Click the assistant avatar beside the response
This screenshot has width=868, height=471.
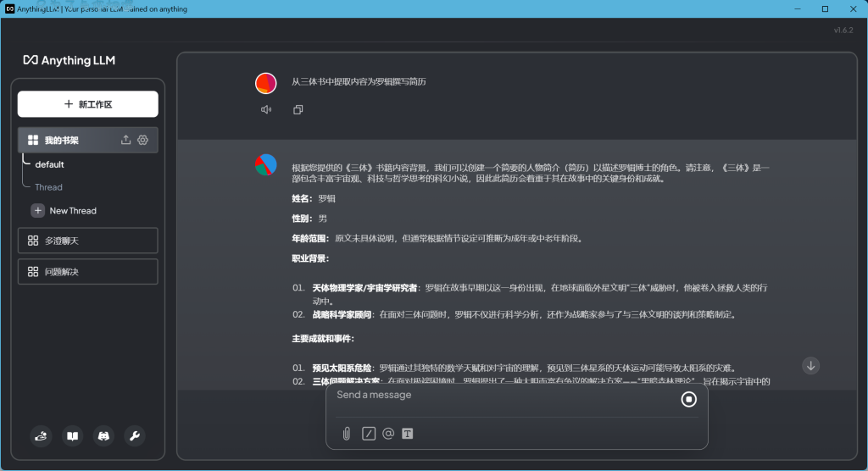(265, 165)
